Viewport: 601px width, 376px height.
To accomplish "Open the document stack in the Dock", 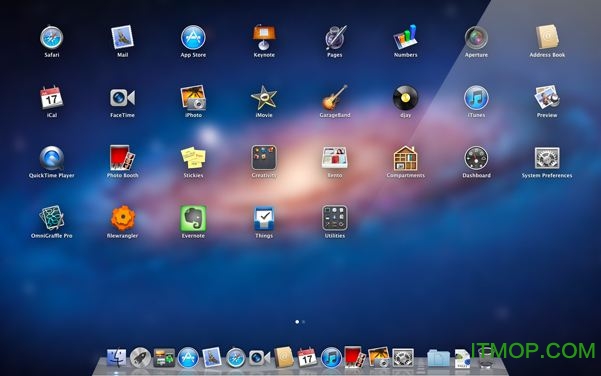I will [x=462, y=358].
